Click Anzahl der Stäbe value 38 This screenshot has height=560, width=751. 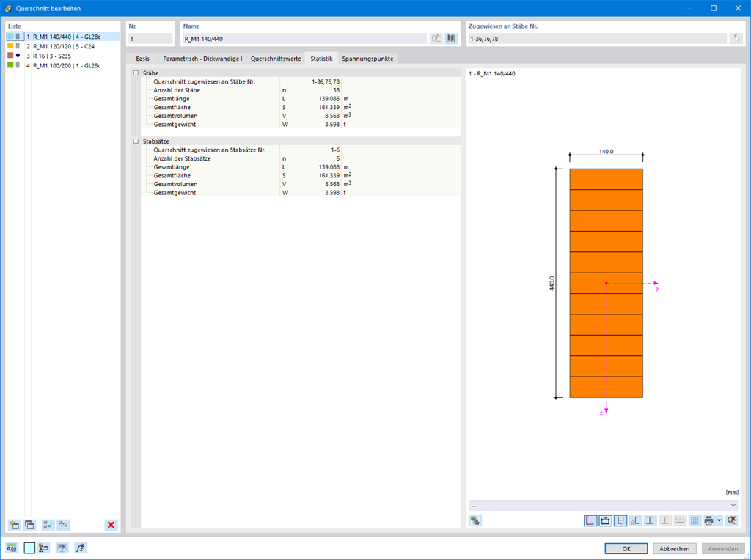coord(336,90)
